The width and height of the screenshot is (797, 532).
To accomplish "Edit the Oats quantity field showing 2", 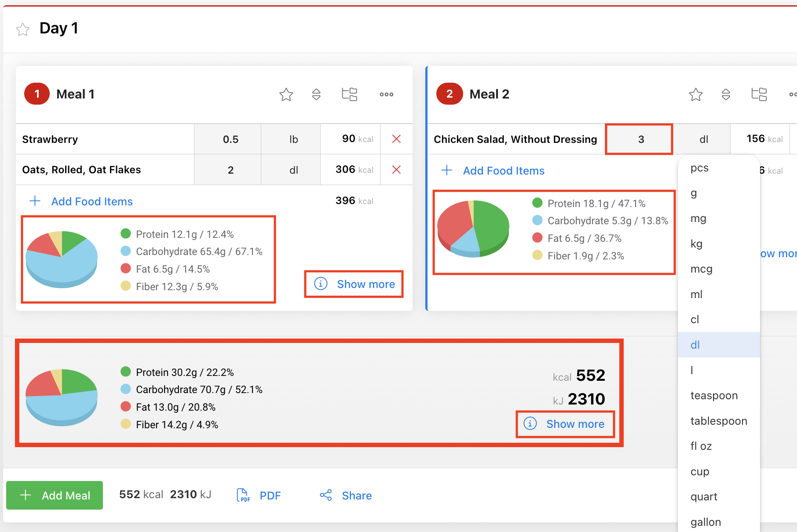I will click(228, 170).
